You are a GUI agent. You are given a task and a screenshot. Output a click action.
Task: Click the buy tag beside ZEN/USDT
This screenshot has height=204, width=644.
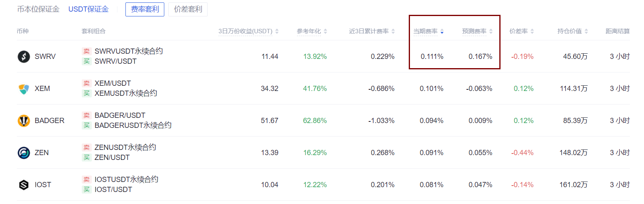87,158
